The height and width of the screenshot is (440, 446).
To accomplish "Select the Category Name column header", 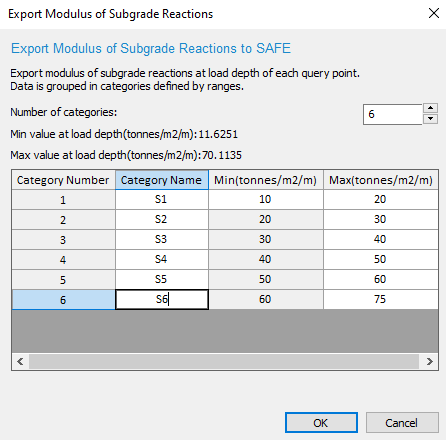I will pyautogui.click(x=162, y=180).
